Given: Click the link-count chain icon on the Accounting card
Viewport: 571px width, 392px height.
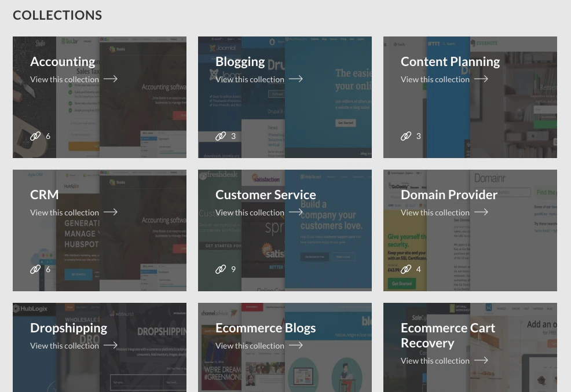Looking at the screenshot, I should click(x=35, y=136).
